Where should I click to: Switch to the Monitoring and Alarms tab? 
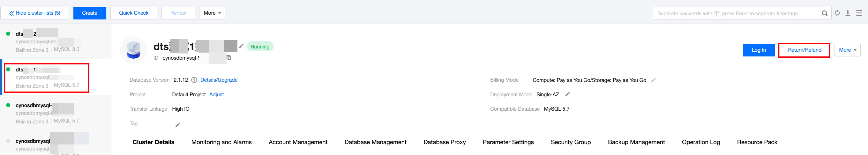tap(221, 142)
